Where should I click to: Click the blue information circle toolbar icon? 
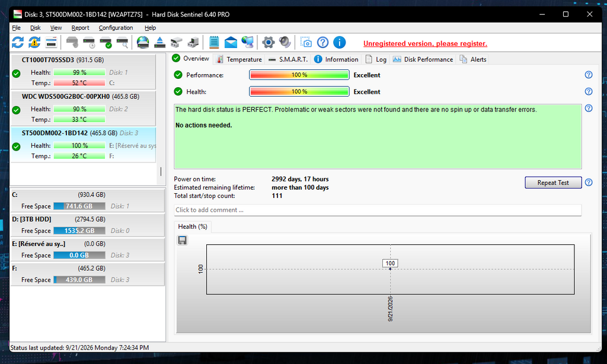coord(340,42)
